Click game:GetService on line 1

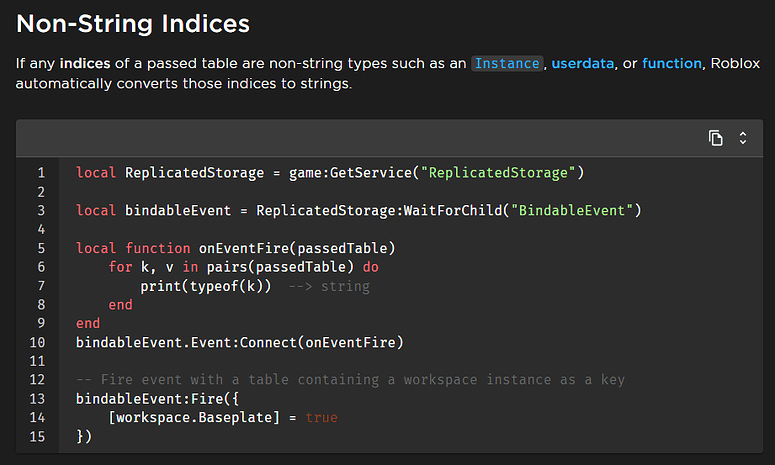(350, 173)
